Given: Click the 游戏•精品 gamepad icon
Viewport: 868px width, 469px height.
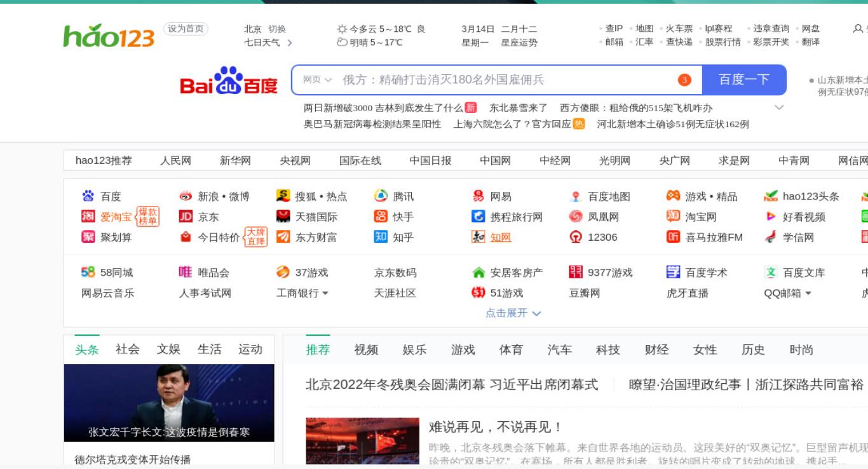Looking at the screenshot, I should point(673,196).
